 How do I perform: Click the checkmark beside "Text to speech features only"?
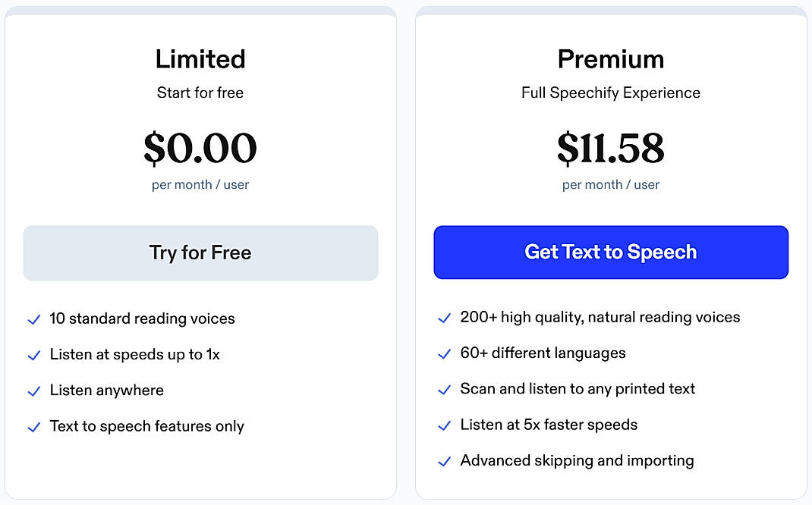(33, 426)
